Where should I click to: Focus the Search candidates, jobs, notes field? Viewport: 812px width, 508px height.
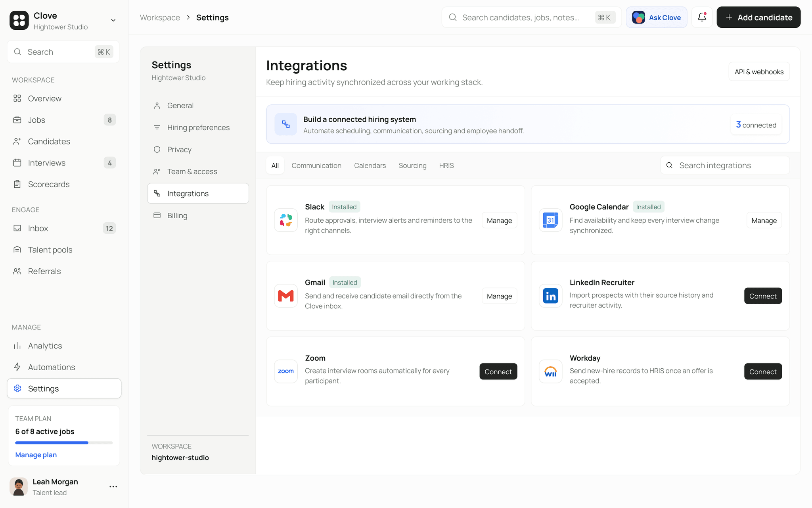tap(531, 17)
